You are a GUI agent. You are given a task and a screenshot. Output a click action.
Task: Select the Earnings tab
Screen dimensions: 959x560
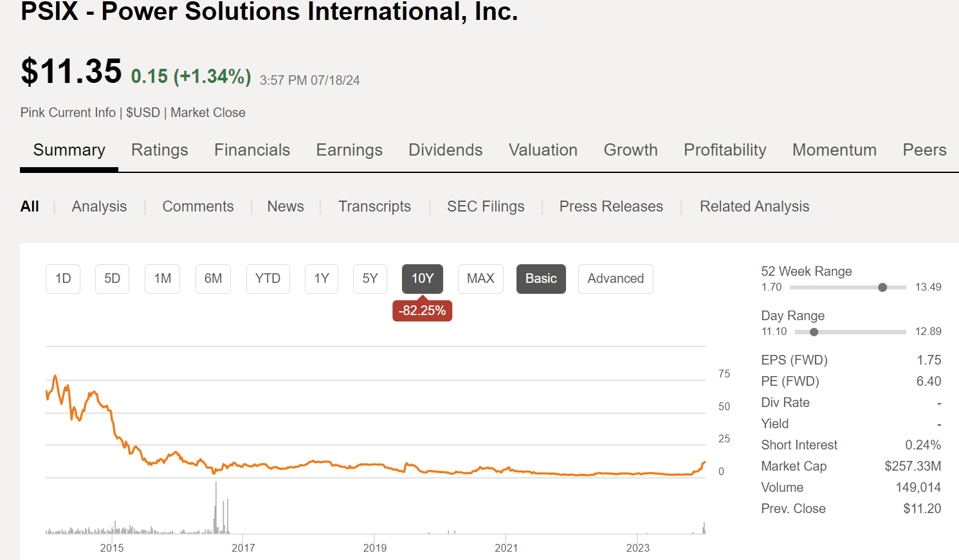(349, 150)
